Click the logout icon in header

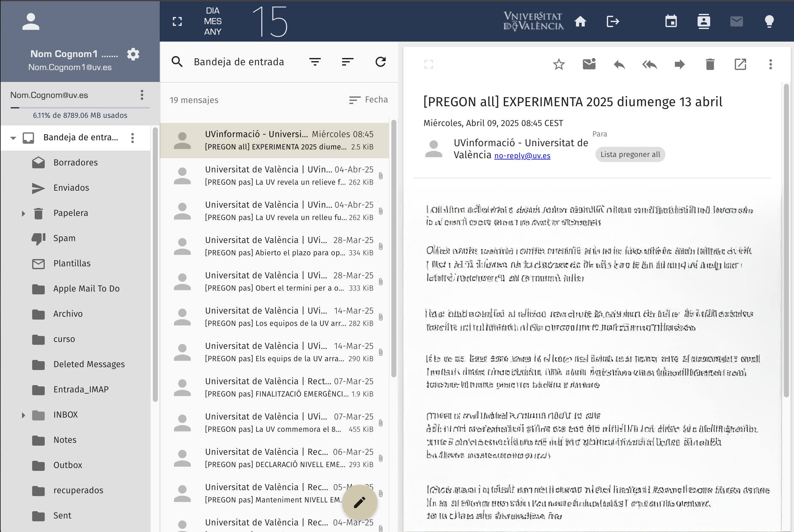613,22
